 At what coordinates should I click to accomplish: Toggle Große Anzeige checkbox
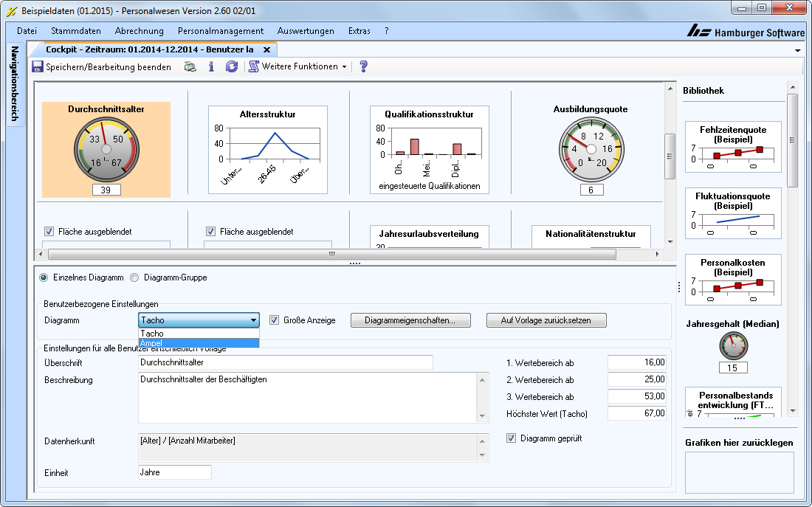pos(275,320)
